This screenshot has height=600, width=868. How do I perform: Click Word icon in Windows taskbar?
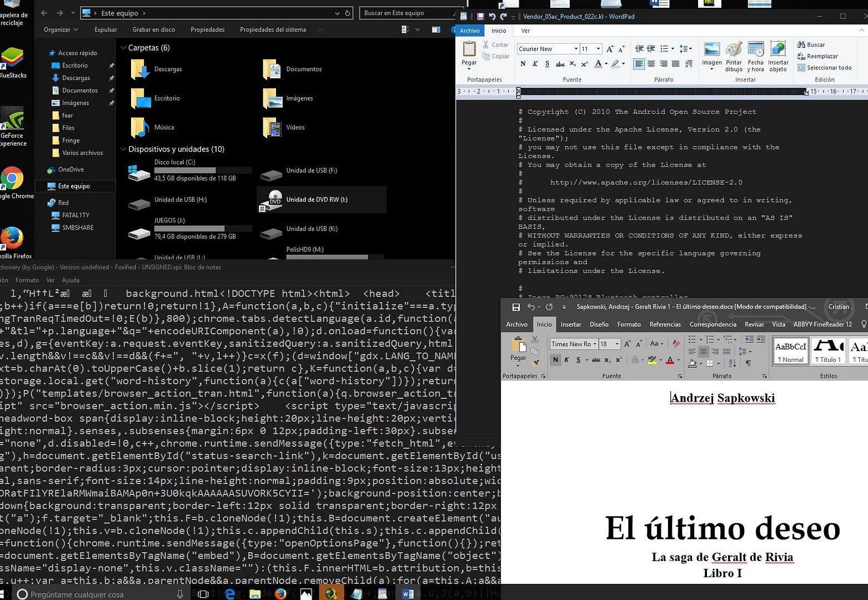(408, 594)
